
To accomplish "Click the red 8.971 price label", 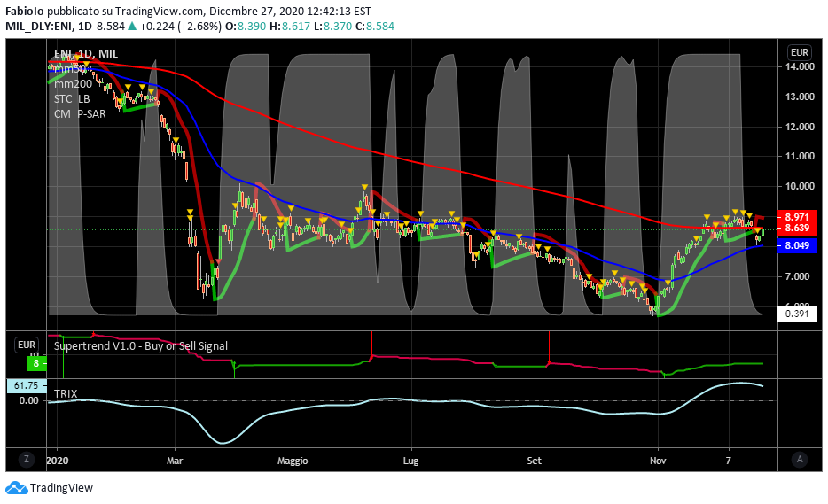I will tap(800, 216).
